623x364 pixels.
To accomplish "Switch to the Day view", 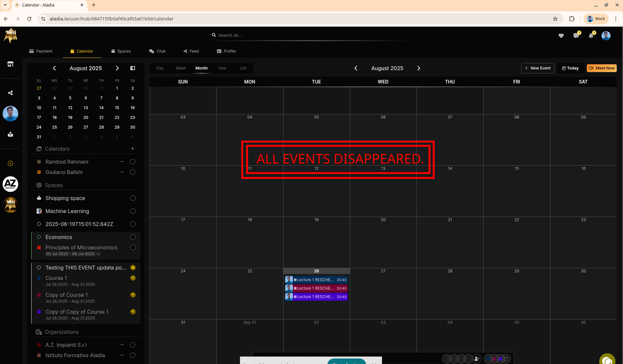I will coord(160,68).
